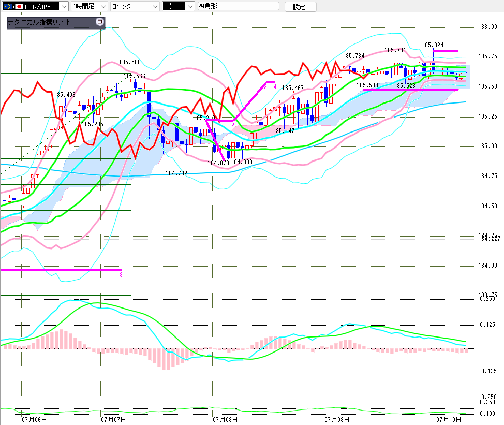Select the magenta support line near 185.50
This screenshot has width=504, height=425.
pos(410,90)
